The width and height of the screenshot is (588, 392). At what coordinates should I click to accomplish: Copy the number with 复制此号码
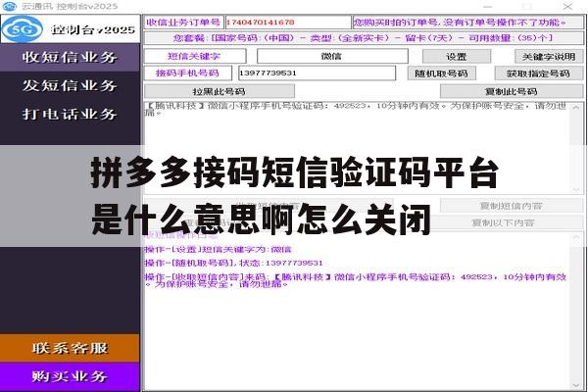tap(512, 91)
